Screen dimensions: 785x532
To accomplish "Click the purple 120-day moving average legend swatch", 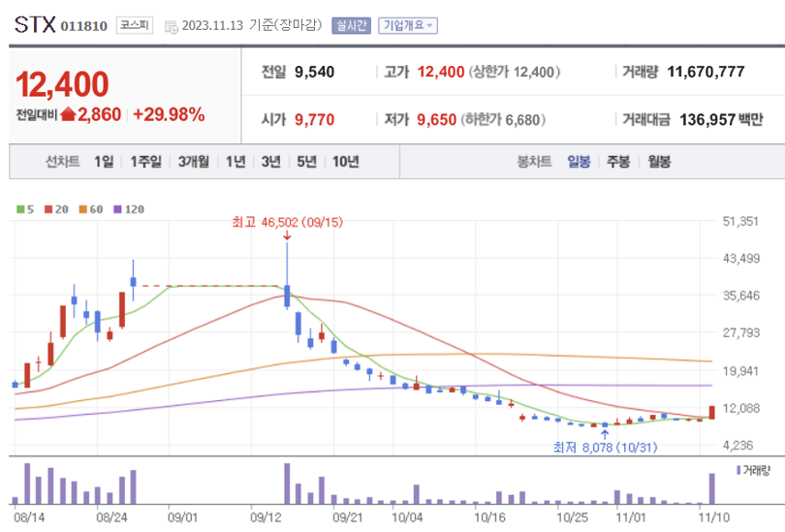I will click(x=117, y=209).
